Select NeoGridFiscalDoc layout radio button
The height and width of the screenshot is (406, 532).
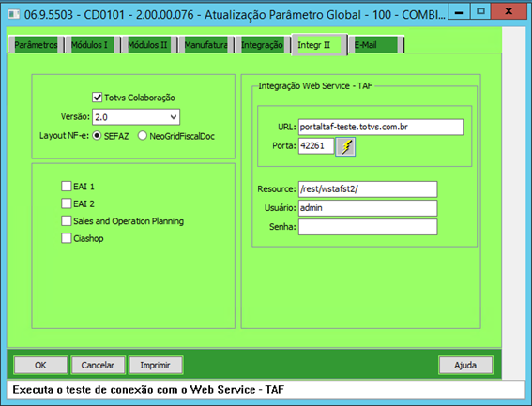point(143,136)
